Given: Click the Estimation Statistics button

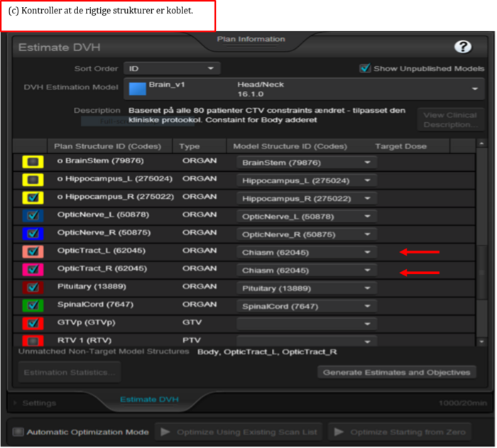Looking at the screenshot, I should tap(69, 372).
